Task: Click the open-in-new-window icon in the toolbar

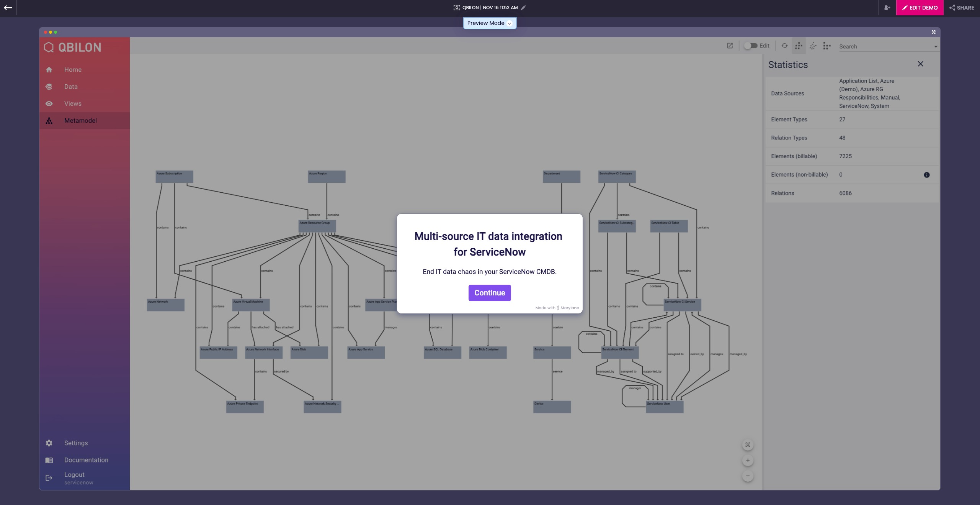Action: pos(730,46)
